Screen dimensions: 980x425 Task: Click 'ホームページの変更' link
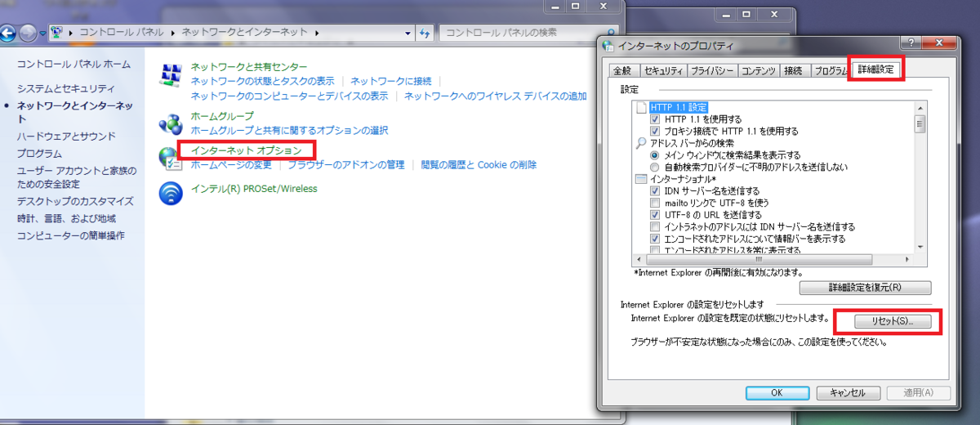coord(231,164)
